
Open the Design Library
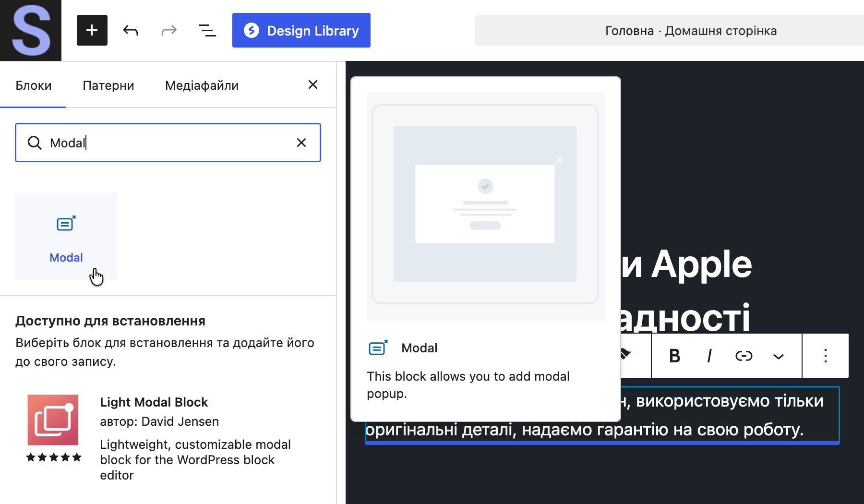pyautogui.click(x=301, y=30)
